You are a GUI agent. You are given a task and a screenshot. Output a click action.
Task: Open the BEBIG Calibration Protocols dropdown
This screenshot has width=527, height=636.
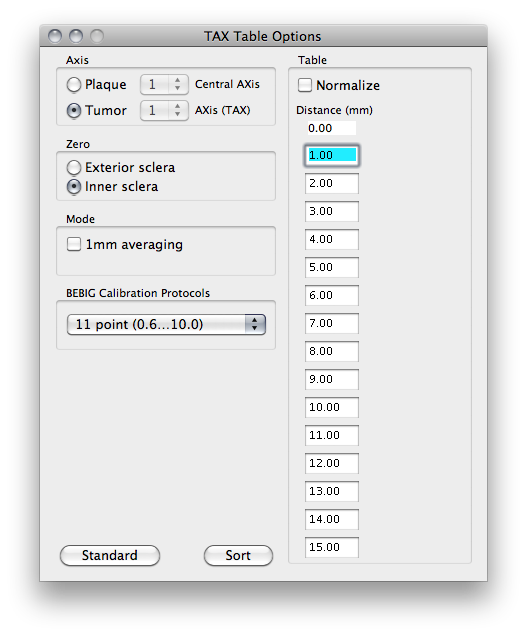[166, 324]
